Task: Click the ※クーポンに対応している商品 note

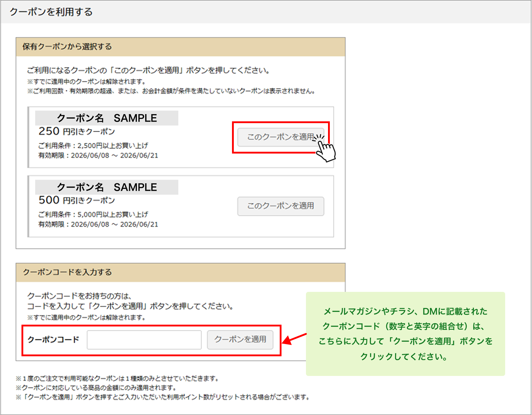Action: 96,388
